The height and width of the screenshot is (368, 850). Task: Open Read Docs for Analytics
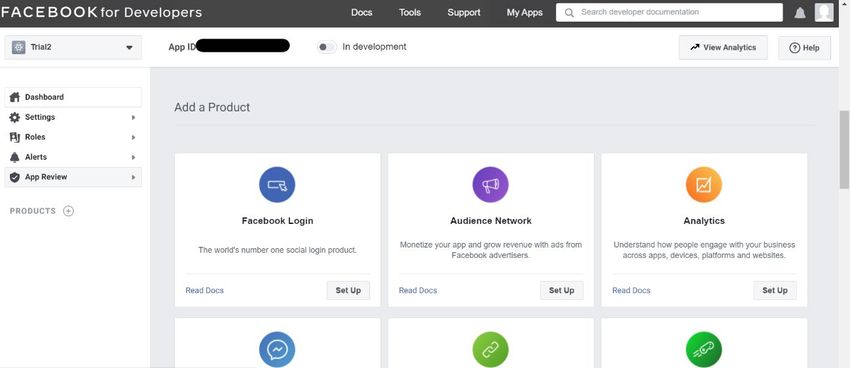click(632, 290)
